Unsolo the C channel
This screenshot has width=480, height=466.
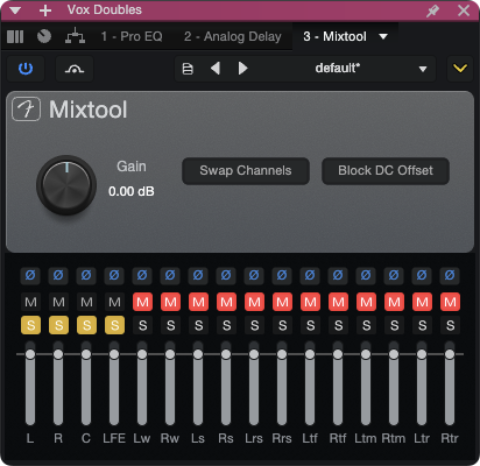(x=87, y=325)
